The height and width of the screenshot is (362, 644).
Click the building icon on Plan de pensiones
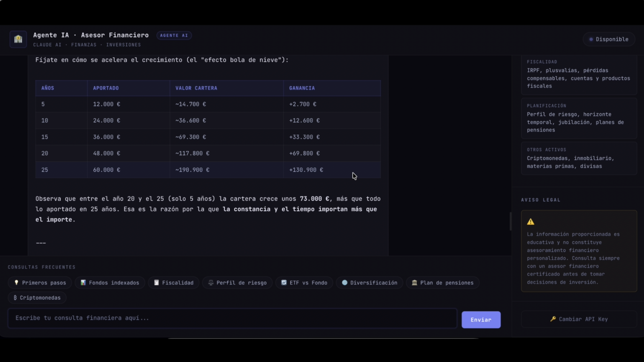click(415, 283)
